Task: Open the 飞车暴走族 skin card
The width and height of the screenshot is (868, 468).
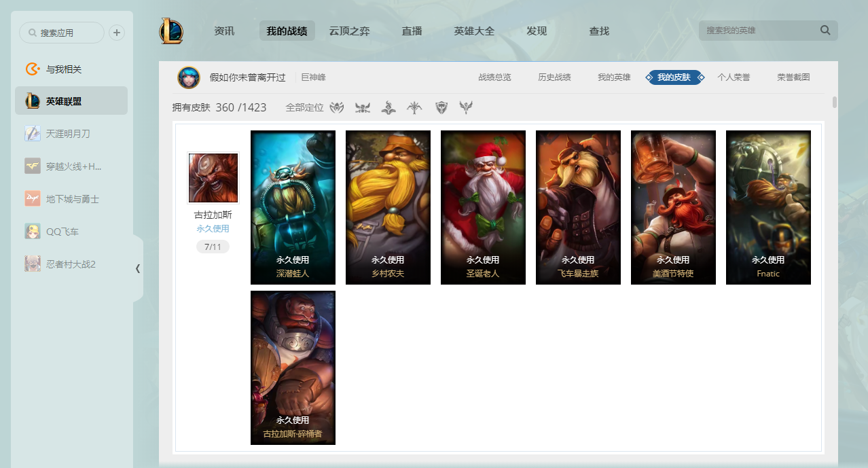Action: pyautogui.click(x=578, y=207)
